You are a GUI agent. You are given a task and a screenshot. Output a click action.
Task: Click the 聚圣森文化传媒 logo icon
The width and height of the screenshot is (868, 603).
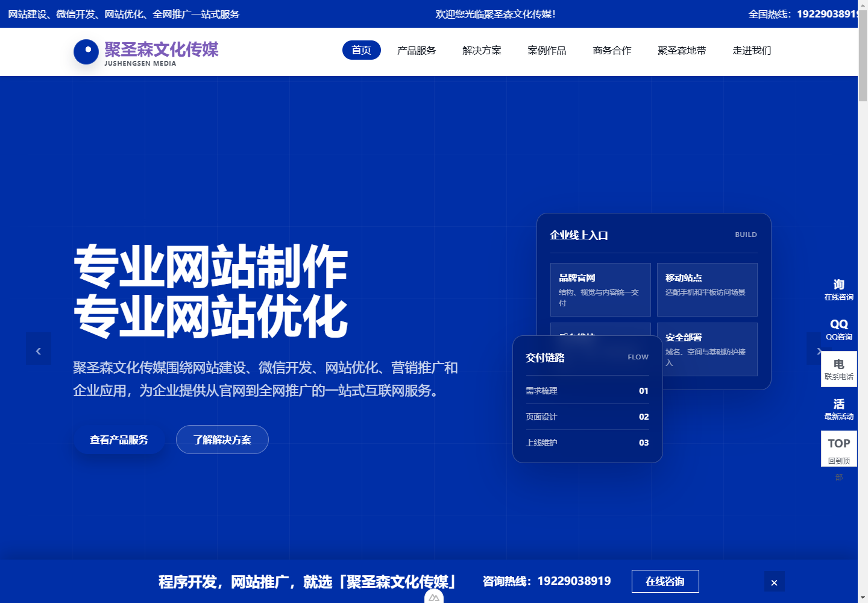pyautogui.click(x=86, y=52)
